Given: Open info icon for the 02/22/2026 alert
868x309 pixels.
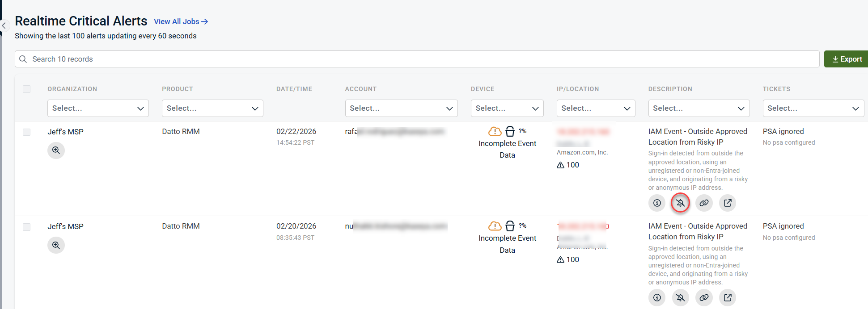Looking at the screenshot, I should [656, 203].
